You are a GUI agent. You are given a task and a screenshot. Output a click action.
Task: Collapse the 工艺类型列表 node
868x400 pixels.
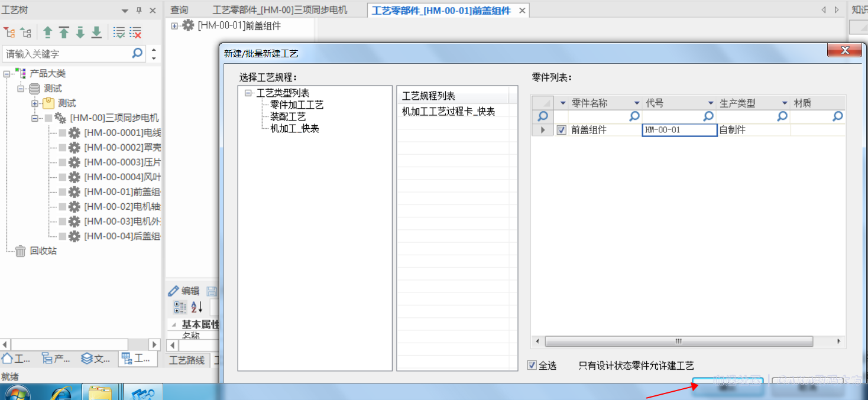248,93
